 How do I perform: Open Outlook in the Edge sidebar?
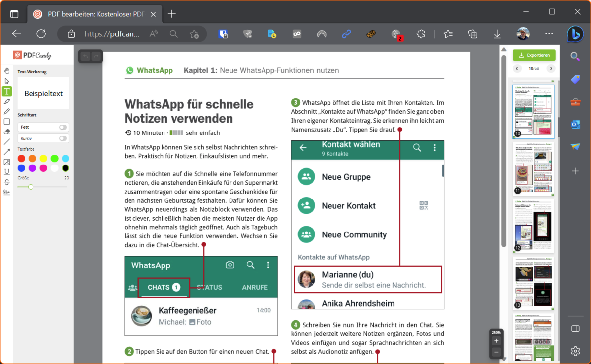pyautogui.click(x=575, y=124)
